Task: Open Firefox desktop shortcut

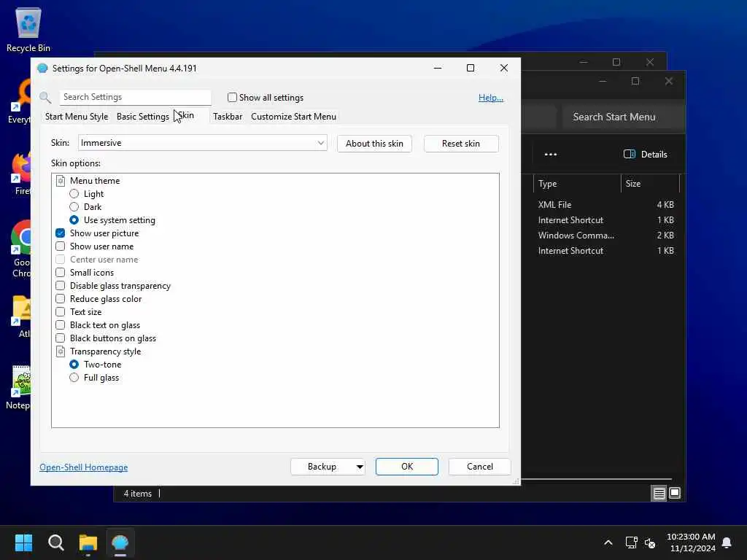Action: coord(22,174)
